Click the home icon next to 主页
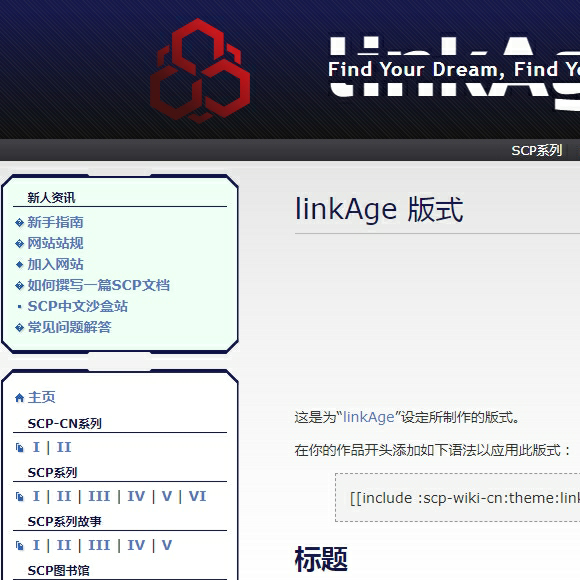580x580 pixels. point(19,398)
